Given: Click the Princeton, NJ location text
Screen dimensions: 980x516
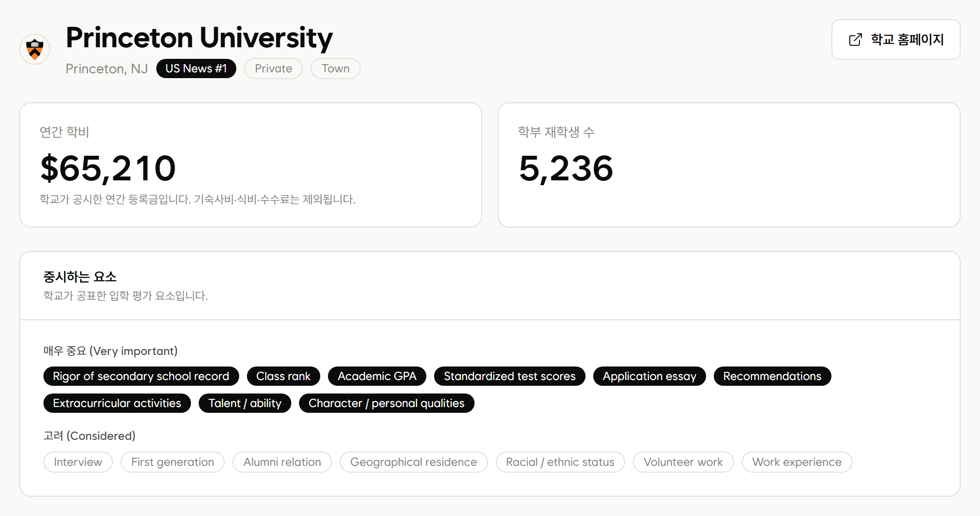Looking at the screenshot, I should 107,69.
